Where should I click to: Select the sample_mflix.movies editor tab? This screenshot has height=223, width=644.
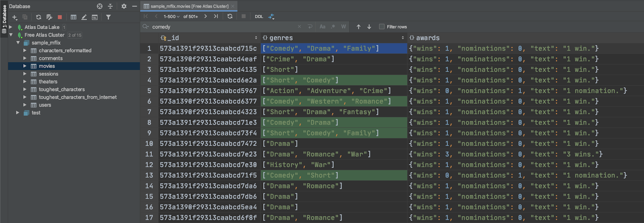[x=189, y=6]
